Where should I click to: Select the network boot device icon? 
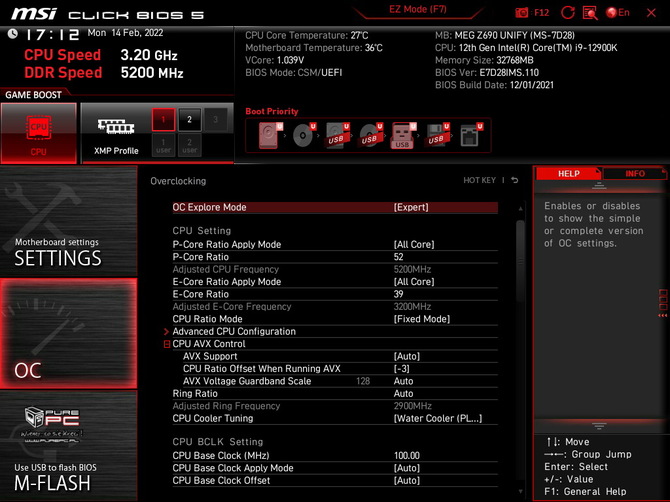(470, 135)
